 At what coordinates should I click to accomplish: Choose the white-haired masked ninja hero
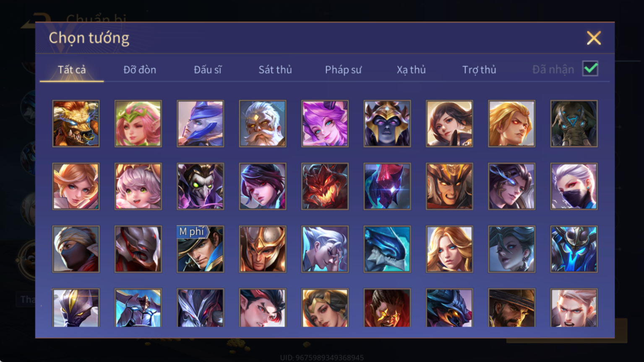click(x=574, y=186)
